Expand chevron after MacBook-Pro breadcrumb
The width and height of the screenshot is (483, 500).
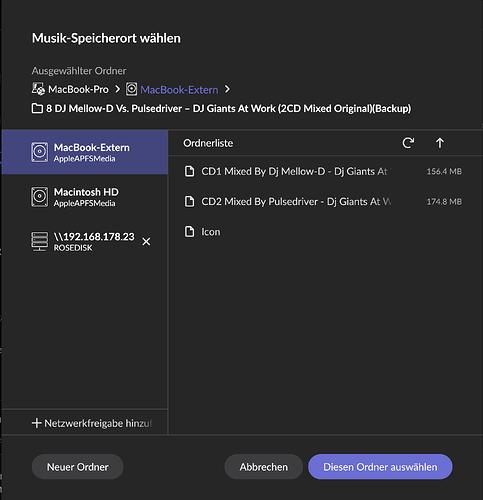pyautogui.click(x=117, y=89)
